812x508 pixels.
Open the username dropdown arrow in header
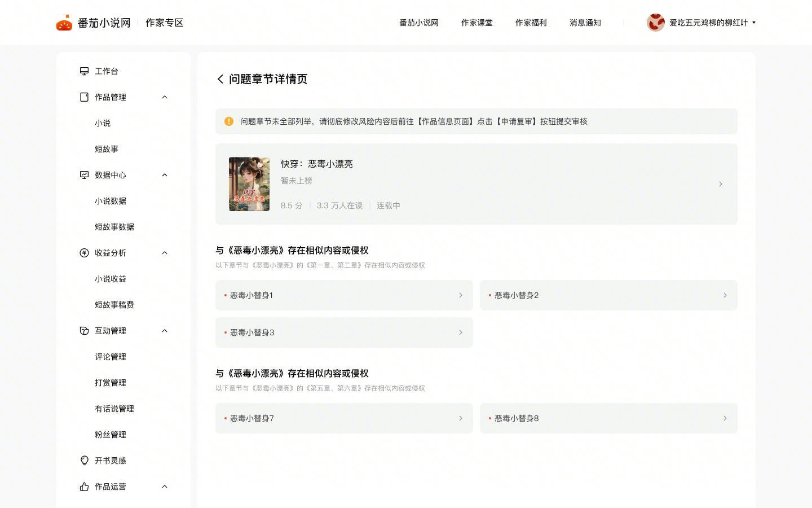[754, 23]
